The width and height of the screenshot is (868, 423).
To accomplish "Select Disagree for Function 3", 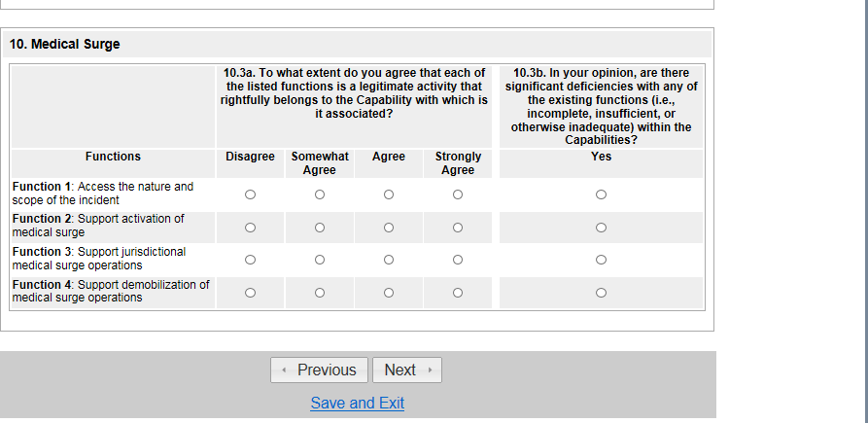I will pyautogui.click(x=250, y=260).
